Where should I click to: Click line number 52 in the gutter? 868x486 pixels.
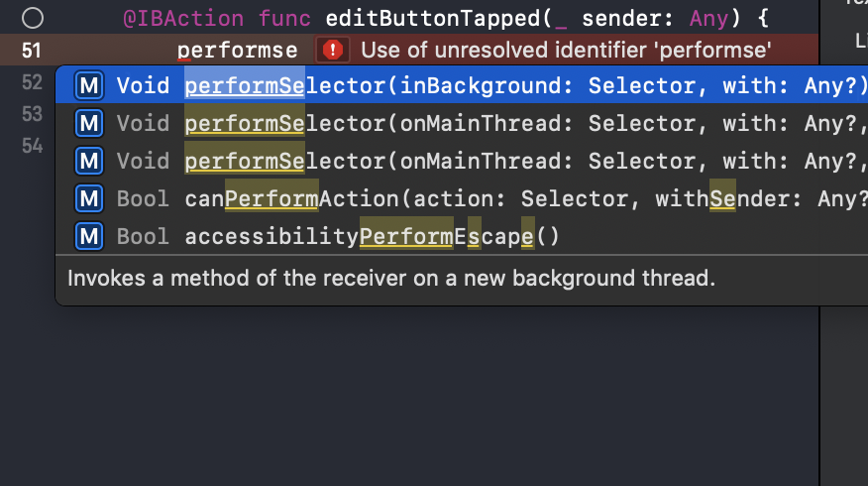(32, 82)
